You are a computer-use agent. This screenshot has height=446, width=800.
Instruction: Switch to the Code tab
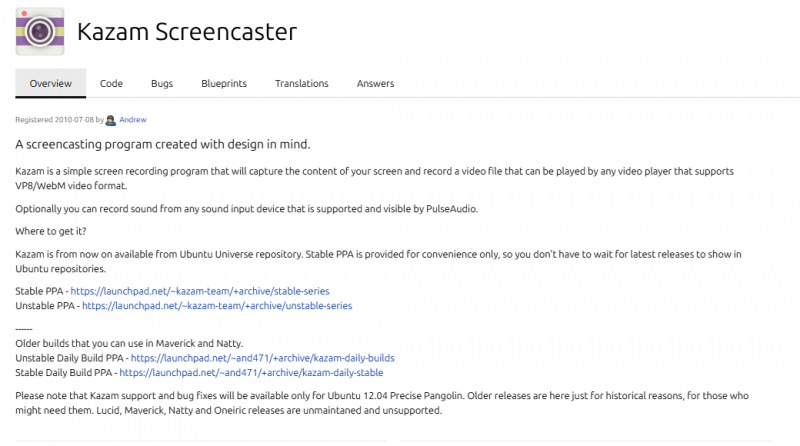tap(111, 84)
